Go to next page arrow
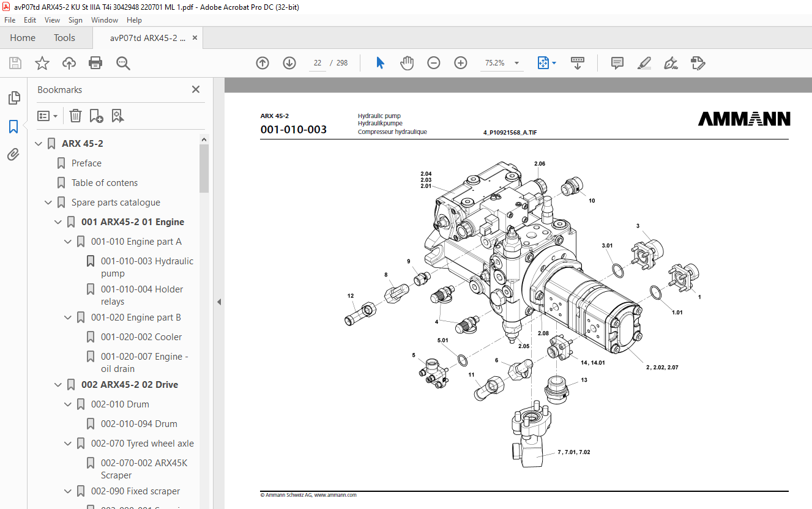 [x=289, y=63]
